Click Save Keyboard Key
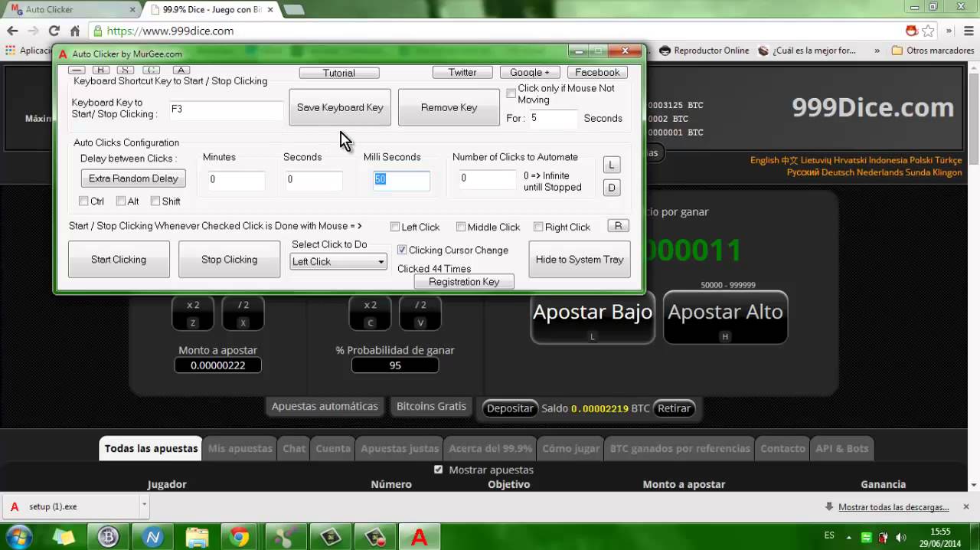Image resolution: width=980 pixels, height=550 pixels. [x=340, y=107]
